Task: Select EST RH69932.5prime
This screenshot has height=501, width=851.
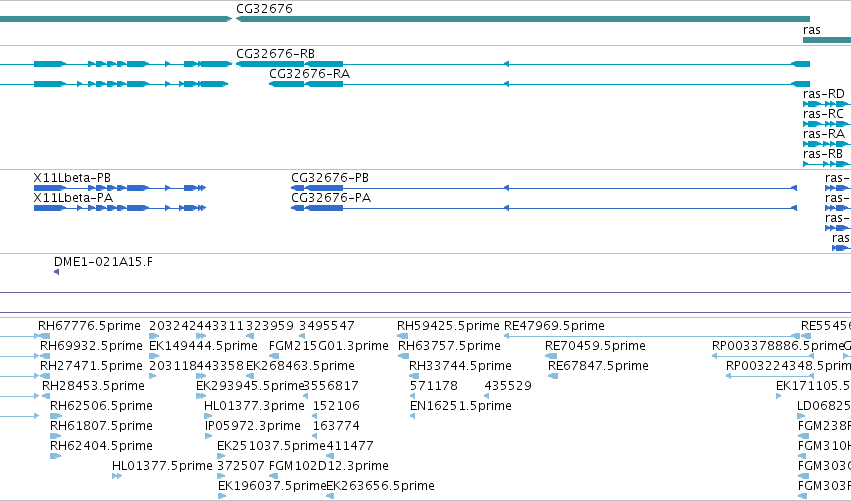Action: (91, 346)
